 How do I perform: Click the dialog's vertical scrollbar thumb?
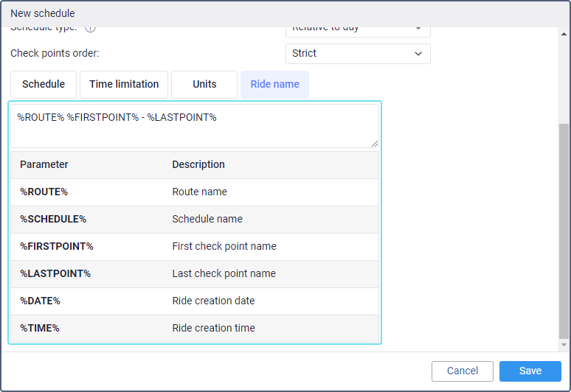tap(564, 228)
